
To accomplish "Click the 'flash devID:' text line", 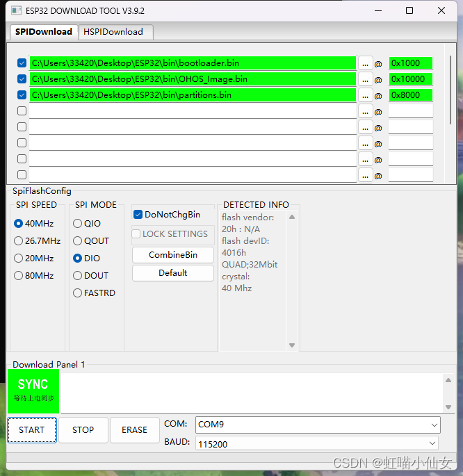I will click(x=245, y=240).
